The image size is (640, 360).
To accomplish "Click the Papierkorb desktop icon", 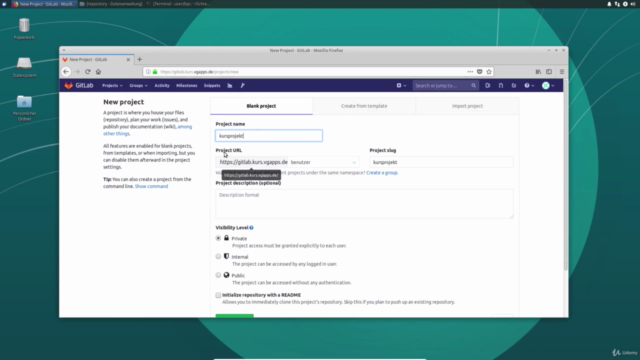I will click(24, 29).
